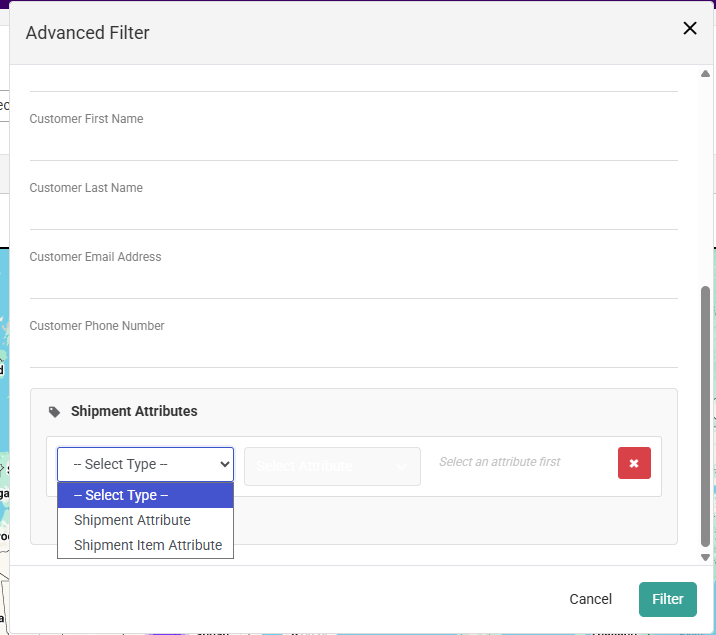Click the 'Select an attribute first' placeholder

pyautogui.click(x=499, y=462)
